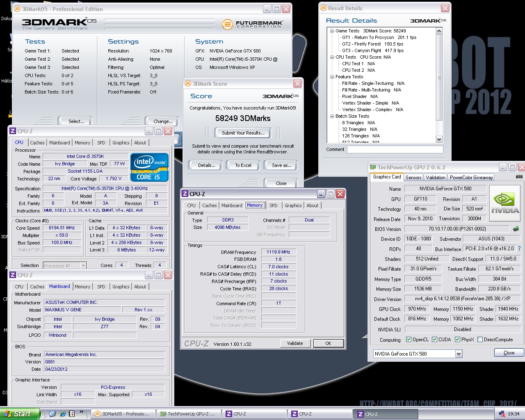
Task: Open the Processor #1 selection dropdown
Action: (x=83, y=265)
